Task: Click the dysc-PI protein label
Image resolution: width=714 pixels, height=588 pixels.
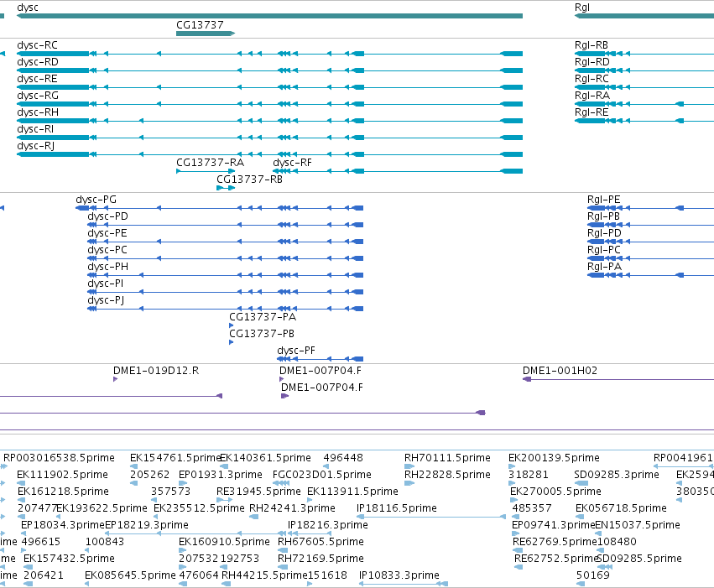Action: tap(105, 284)
